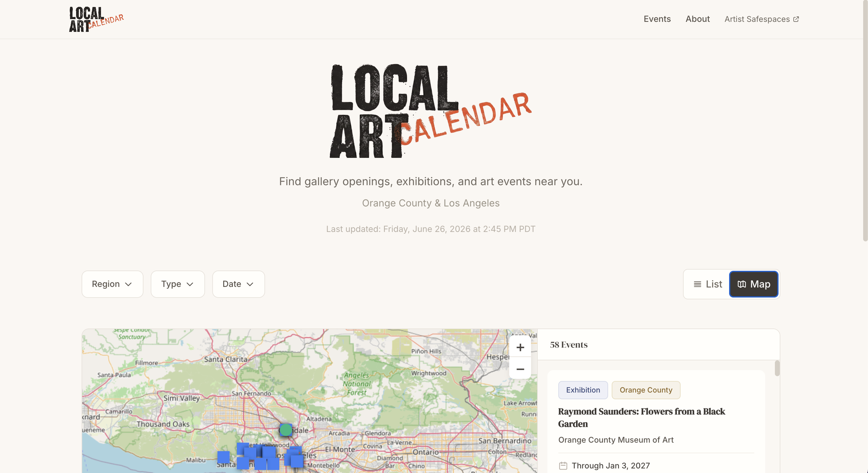
Task: Click the Exhibition tag on event card
Action: [x=583, y=390]
